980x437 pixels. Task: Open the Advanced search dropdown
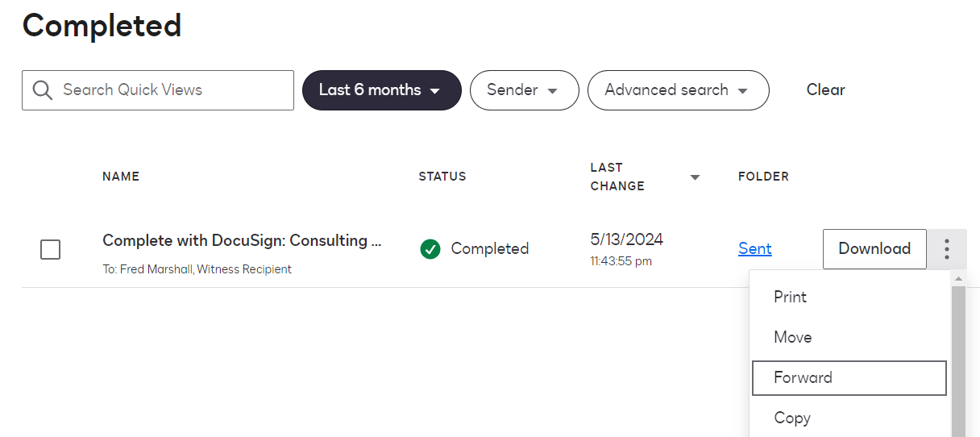[x=678, y=90]
